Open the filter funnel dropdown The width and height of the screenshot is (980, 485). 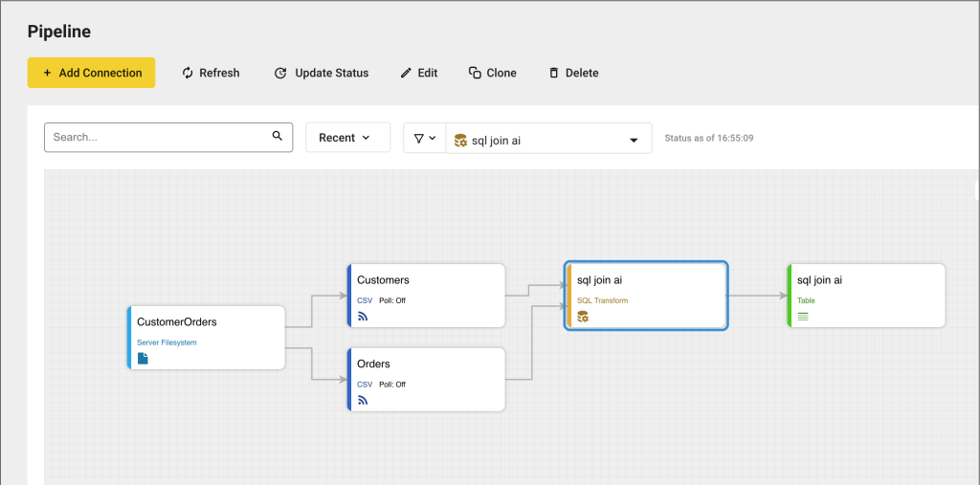tap(425, 139)
